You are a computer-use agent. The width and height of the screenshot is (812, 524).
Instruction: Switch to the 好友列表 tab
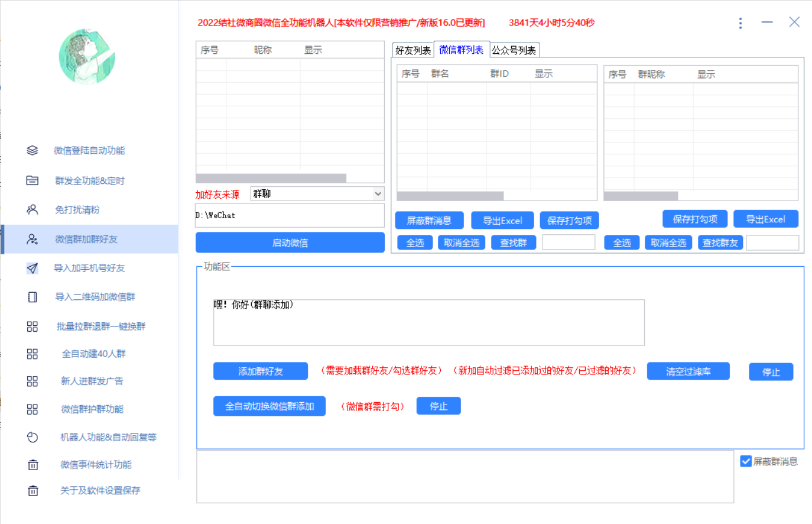tap(413, 50)
